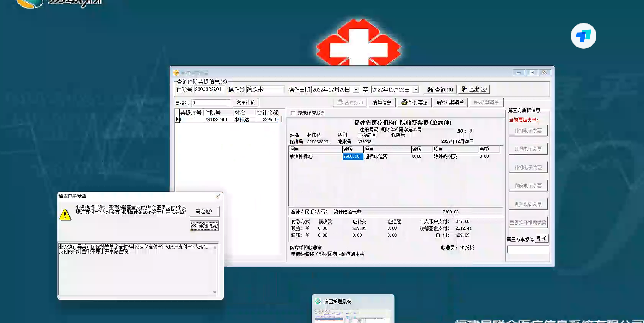This screenshot has height=323, width=644.
Task: Click the yellow warning triangle icon
Action: click(x=65, y=215)
